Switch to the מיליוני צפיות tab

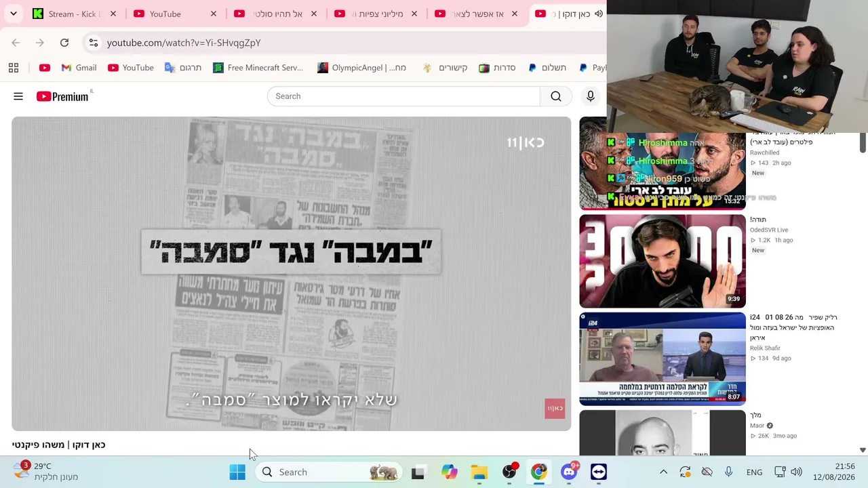(x=376, y=14)
